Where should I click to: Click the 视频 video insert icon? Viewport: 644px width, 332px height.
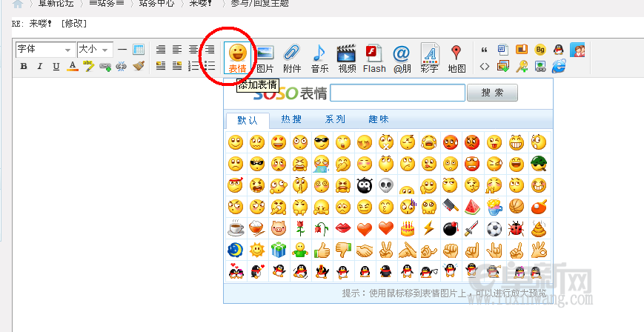tap(347, 58)
